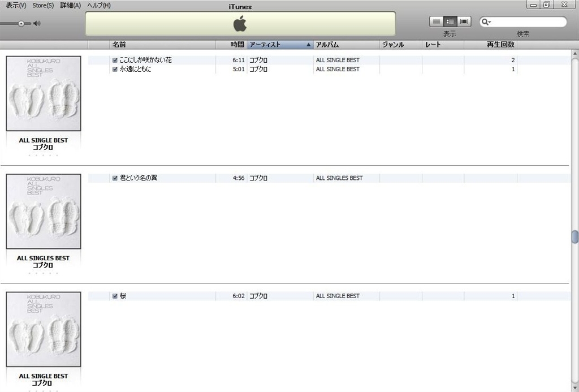Click the Apple logo in status display
The height and width of the screenshot is (392, 579).
tap(240, 24)
